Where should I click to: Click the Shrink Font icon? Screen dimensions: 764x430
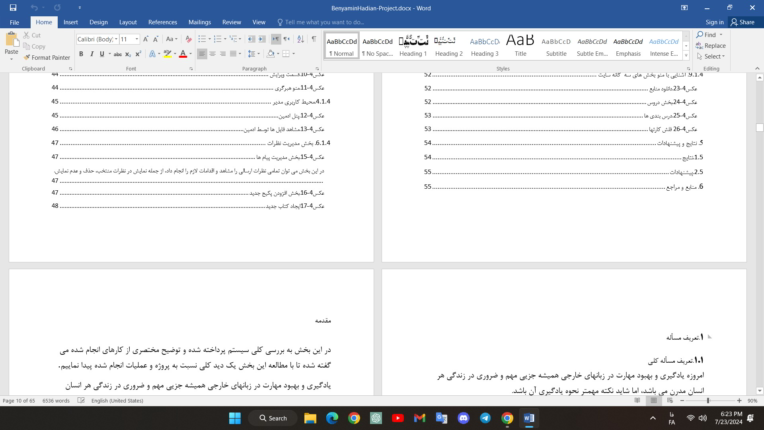(x=156, y=39)
